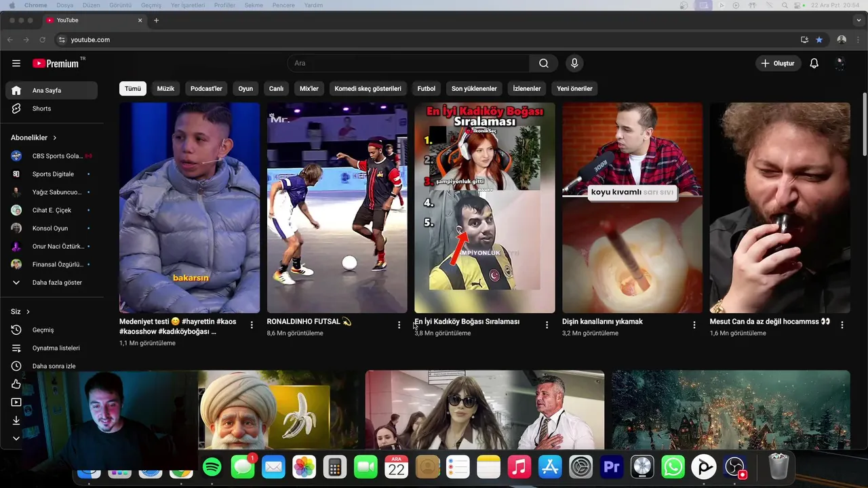The width and height of the screenshot is (868, 488).
Task: Select the Futbol filter chip
Action: tap(427, 89)
